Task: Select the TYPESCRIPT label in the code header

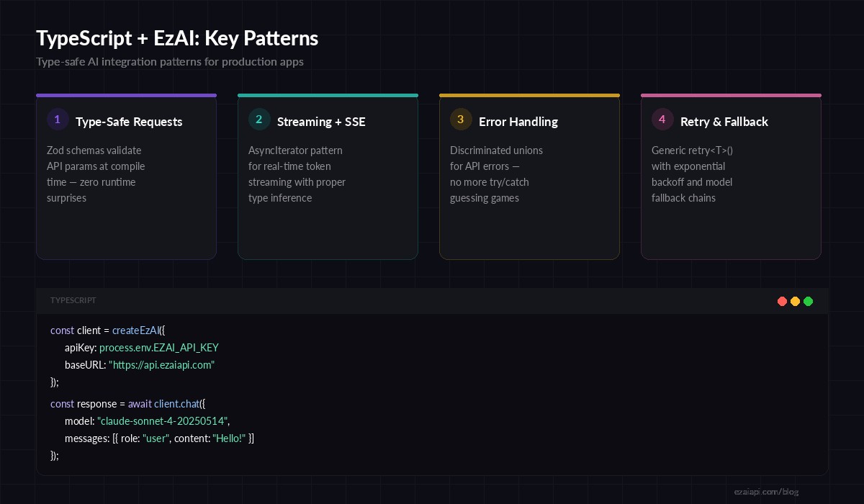Action: coord(73,301)
